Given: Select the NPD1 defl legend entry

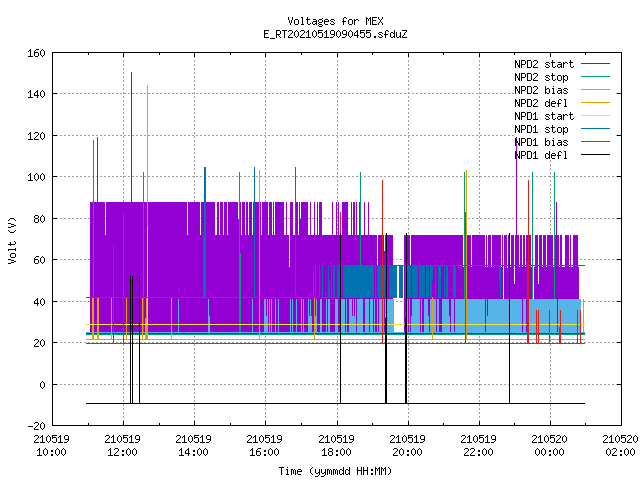Looking at the screenshot, I should [x=541, y=156].
